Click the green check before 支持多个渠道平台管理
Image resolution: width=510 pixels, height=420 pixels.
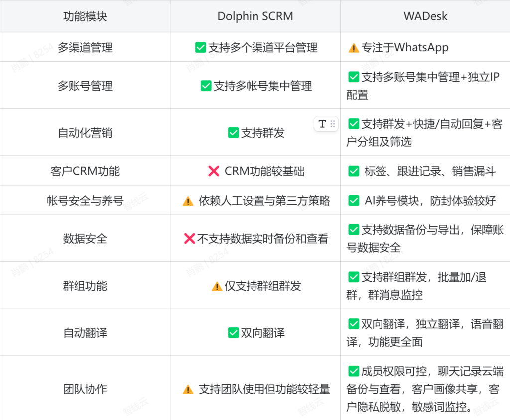point(201,48)
